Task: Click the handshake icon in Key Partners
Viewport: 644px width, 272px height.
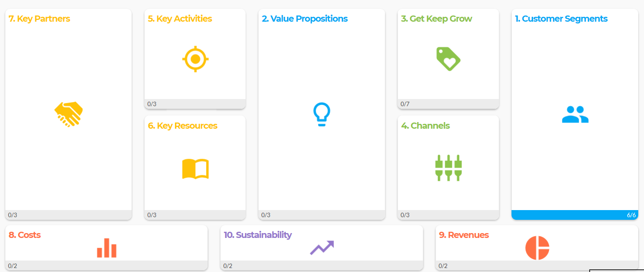Action: 68,114
